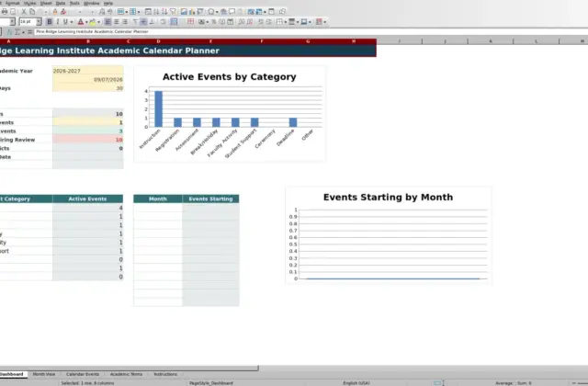Toggle Align Right
588x386 pixels.
tap(125, 22)
